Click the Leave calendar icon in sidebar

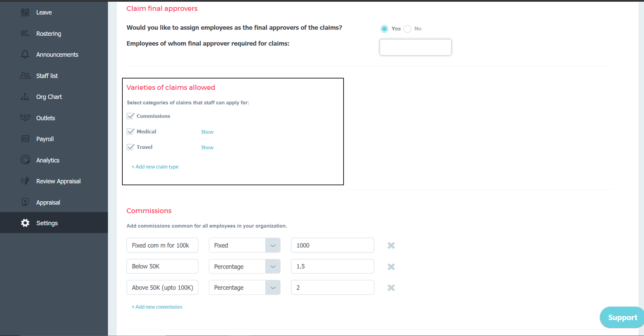[x=25, y=13]
